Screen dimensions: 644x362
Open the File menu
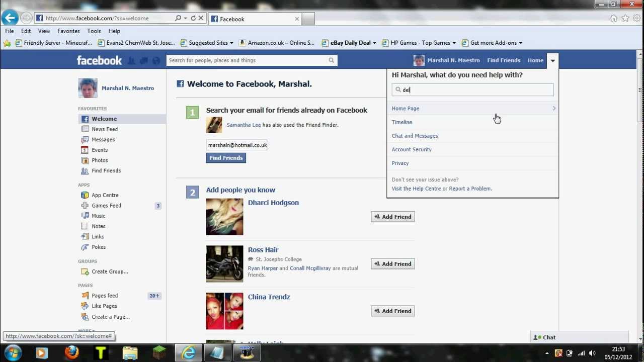click(10, 31)
